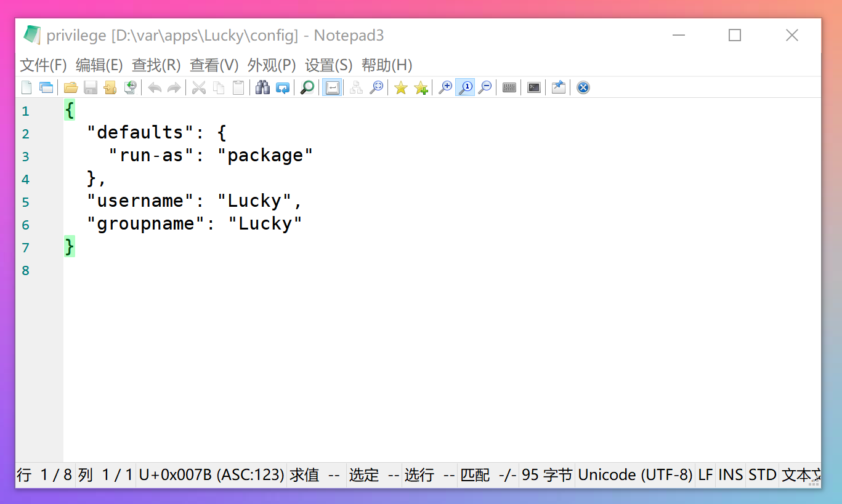This screenshot has width=842, height=504.
Task: Open the Unicode (UTF-8) encoding selector
Action: coord(635,475)
